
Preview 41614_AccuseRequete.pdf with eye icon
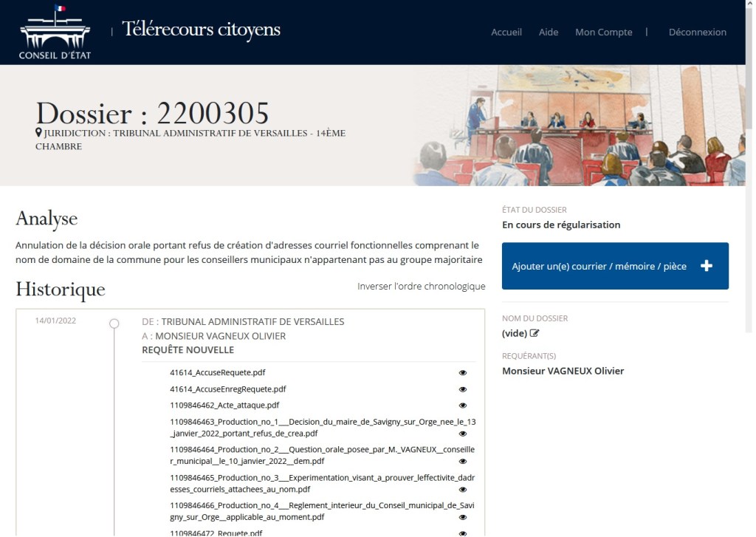pos(463,373)
